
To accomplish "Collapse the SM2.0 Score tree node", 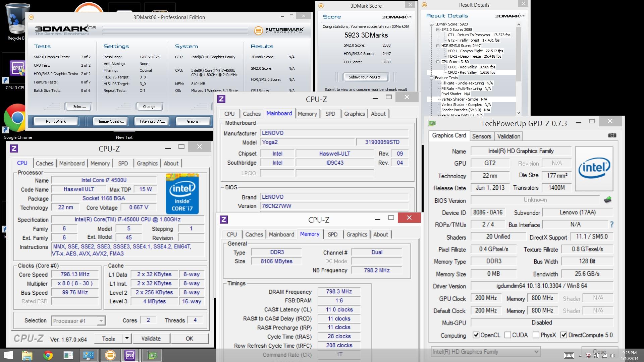I will click(x=438, y=29).
